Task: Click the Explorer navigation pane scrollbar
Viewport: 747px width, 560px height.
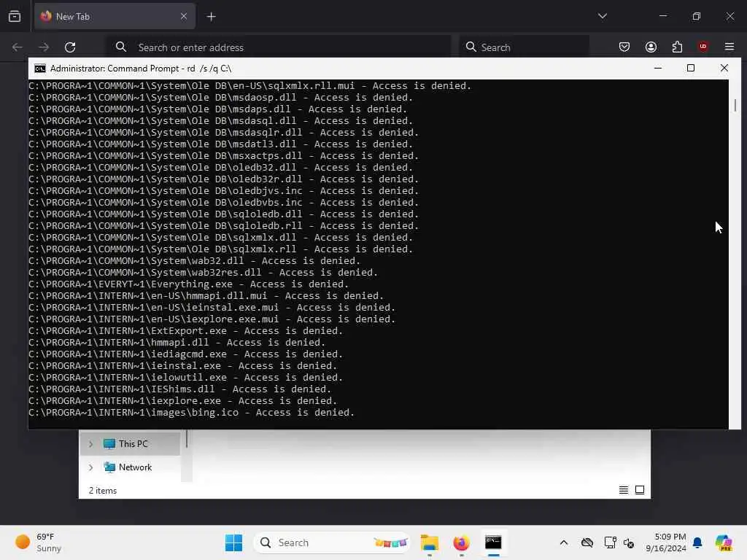Action: 187,438
